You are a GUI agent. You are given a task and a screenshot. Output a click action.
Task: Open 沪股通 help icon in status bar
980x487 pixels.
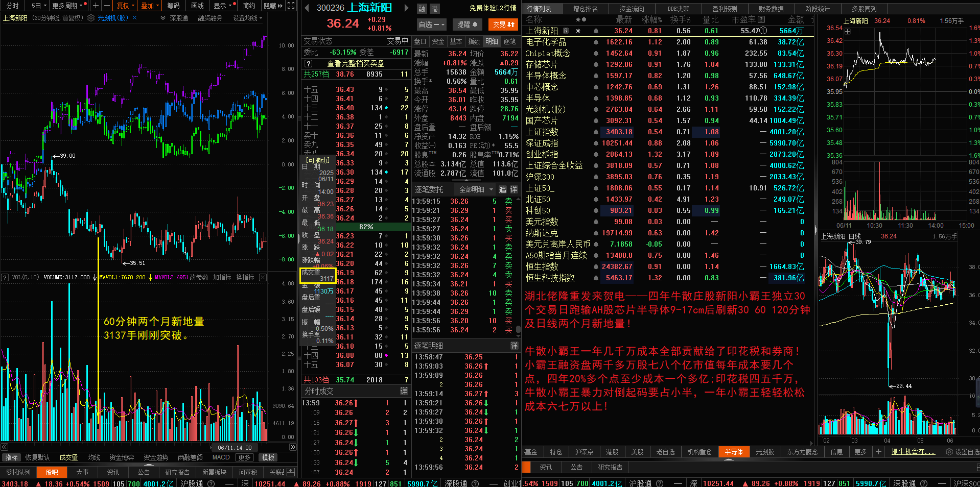212,483
